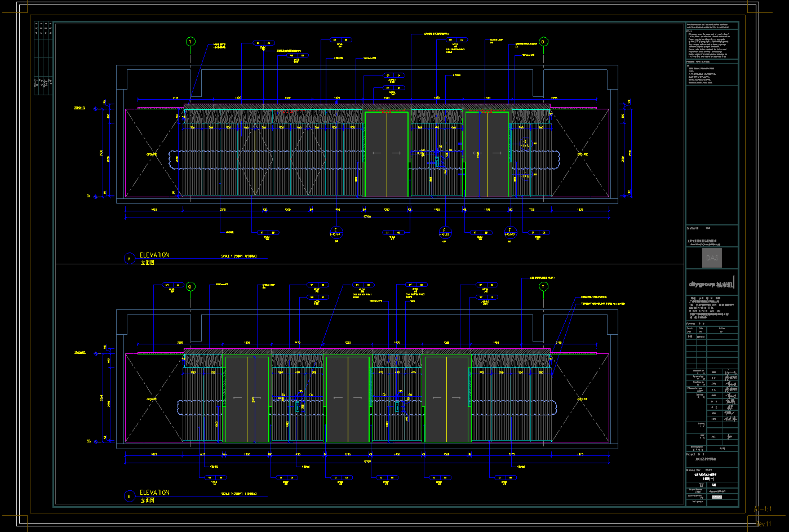
Task: Click the green grid bubble above Elevation A's right side
Action: pos(543,42)
